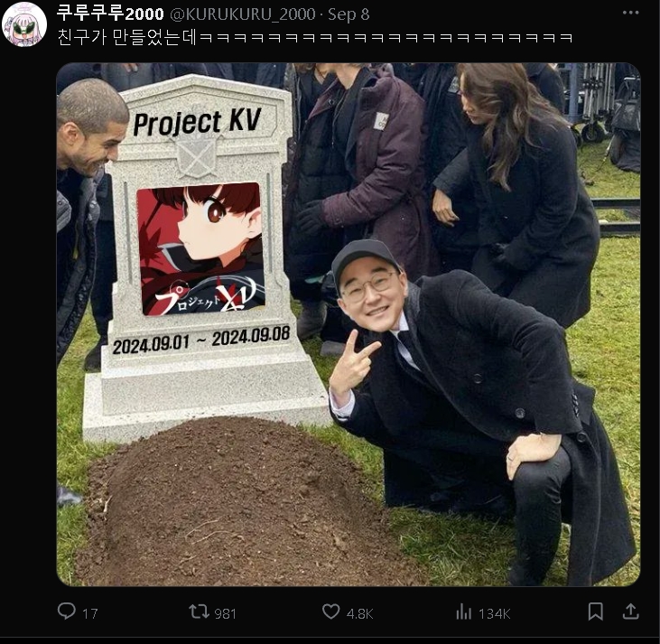Screen dimensions: 660x644
Task: Open the three-dot more options menu
Action: 630,13
